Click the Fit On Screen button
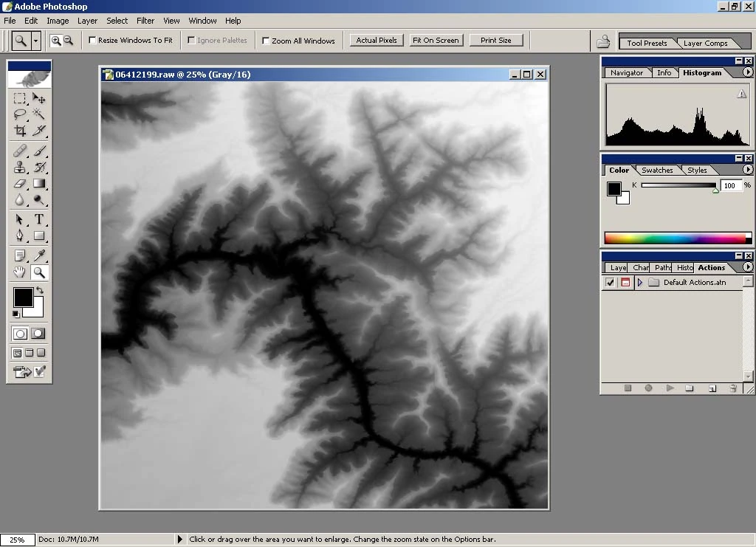756x547 pixels. (x=436, y=41)
